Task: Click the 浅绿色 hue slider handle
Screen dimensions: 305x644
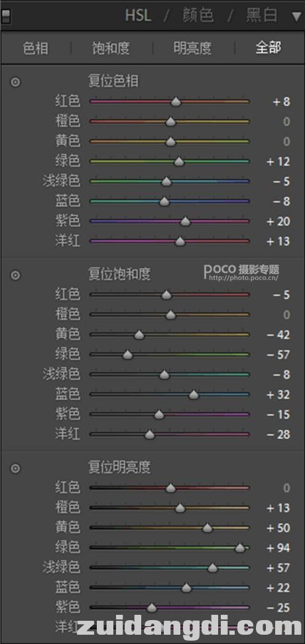Action: click(x=166, y=181)
